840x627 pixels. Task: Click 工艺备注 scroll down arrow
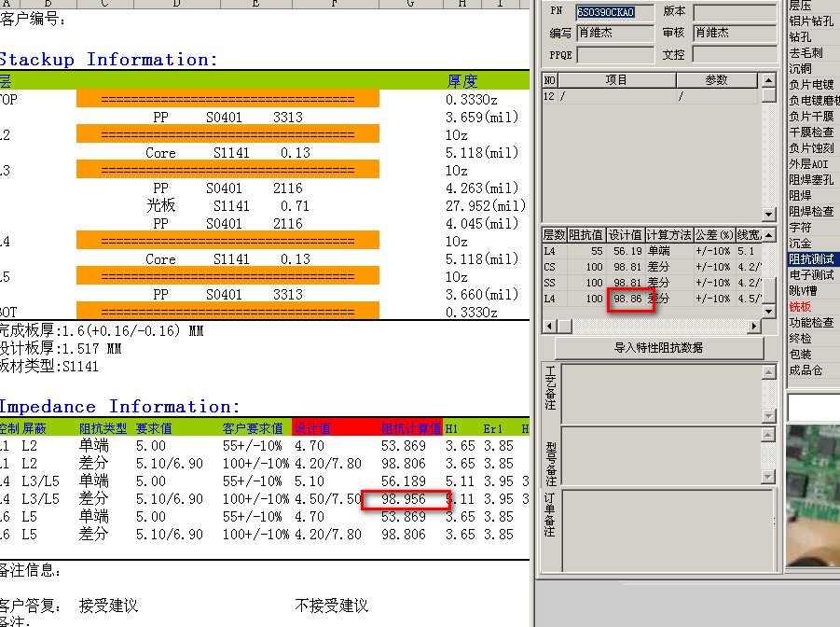768,416
